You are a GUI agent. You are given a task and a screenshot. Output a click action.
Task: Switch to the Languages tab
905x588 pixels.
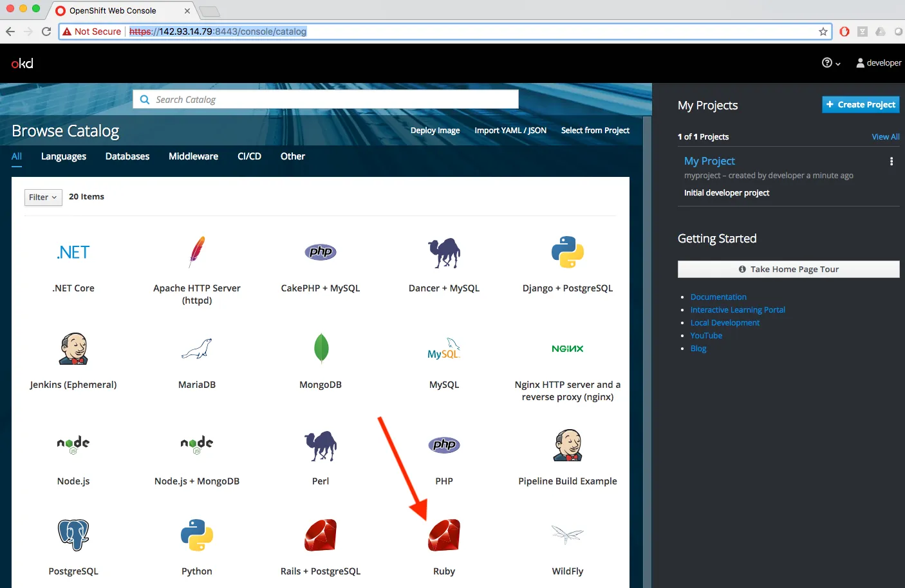click(x=64, y=156)
